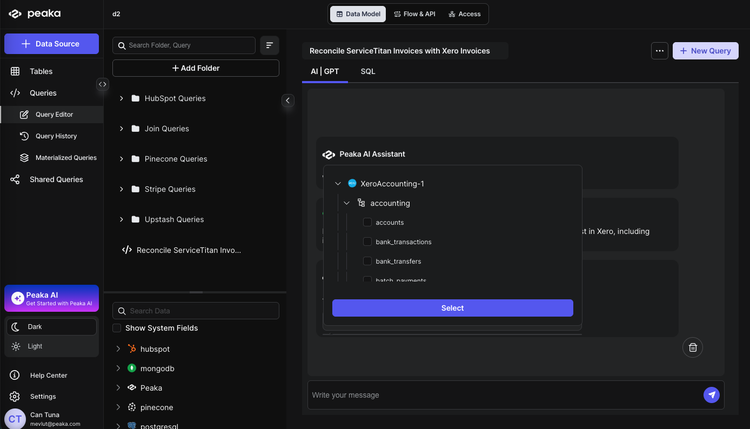Click the Peaka AI assistant logo
Screen dimensions: 750x429
tap(329, 154)
